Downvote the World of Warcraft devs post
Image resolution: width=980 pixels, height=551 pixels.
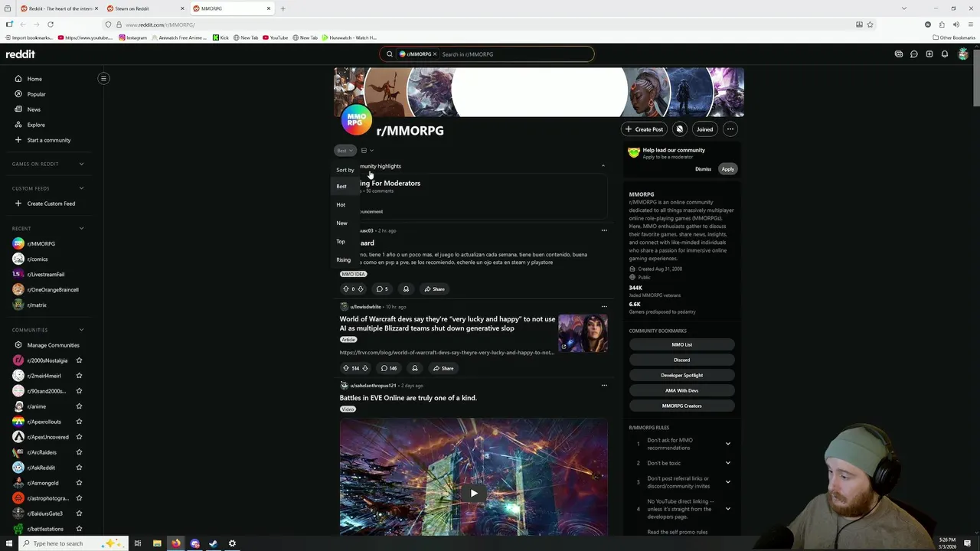[x=364, y=368]
